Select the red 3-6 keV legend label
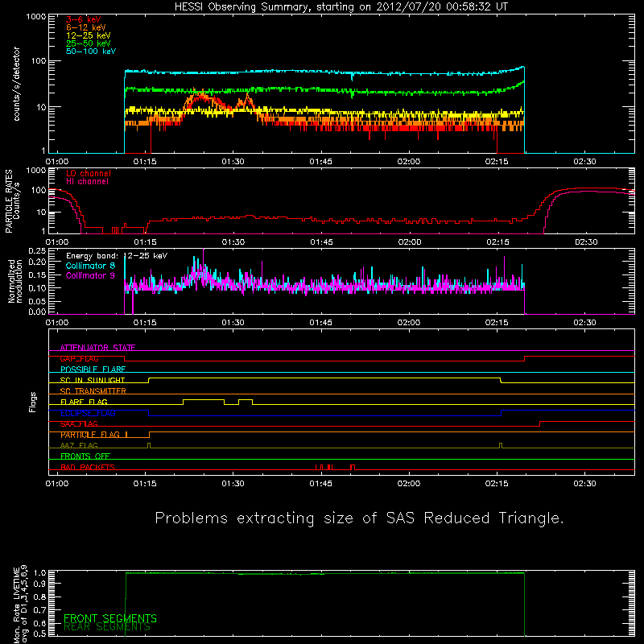 (84, 19)
